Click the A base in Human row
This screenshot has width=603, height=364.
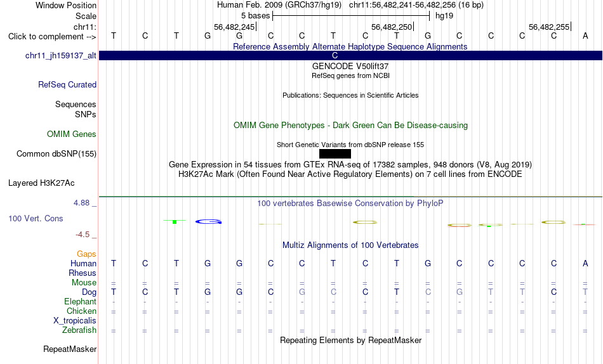[x=585, y=263]
